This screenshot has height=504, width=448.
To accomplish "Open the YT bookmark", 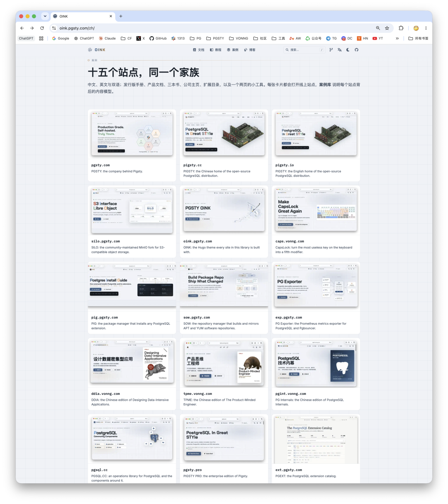I will 378,39.
